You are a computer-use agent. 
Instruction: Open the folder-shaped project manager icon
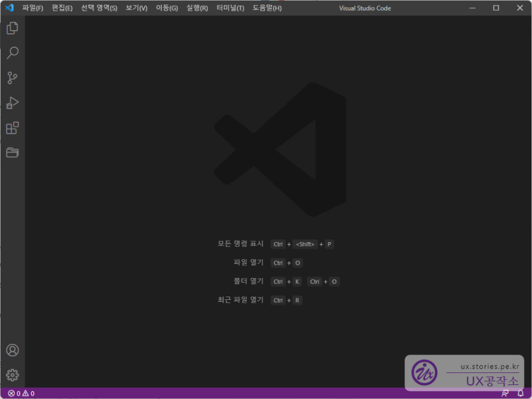point(12,153)
